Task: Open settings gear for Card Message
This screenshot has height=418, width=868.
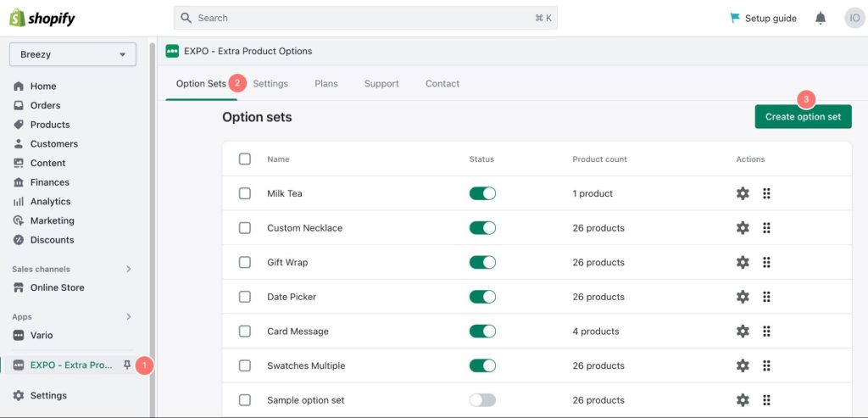Action: (743, 331)
